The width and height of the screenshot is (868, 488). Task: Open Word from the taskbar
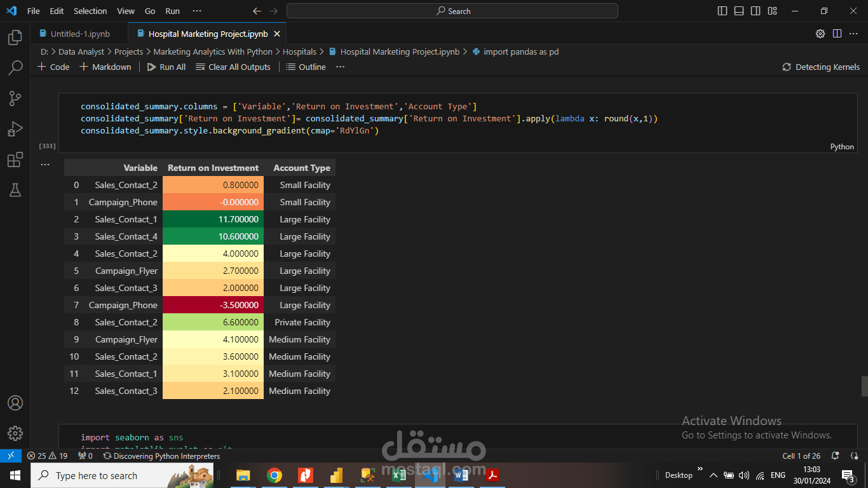click(x=461, y=475)
